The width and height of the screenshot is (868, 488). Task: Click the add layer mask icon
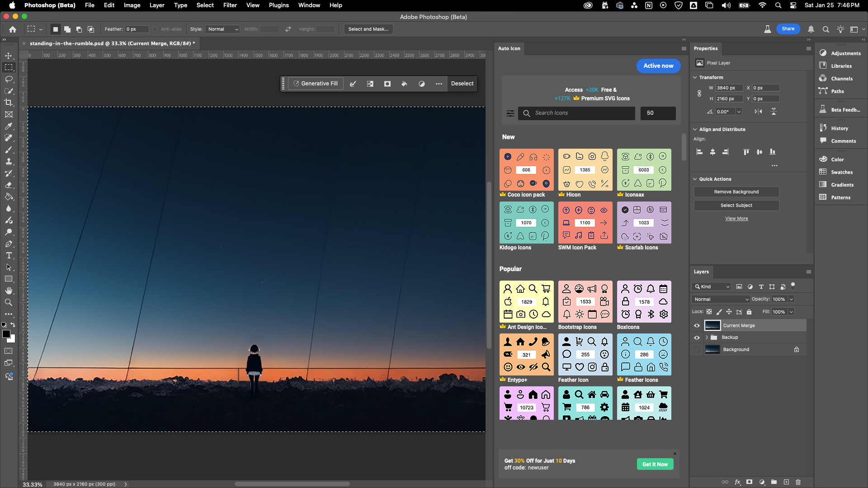(749, 482)
